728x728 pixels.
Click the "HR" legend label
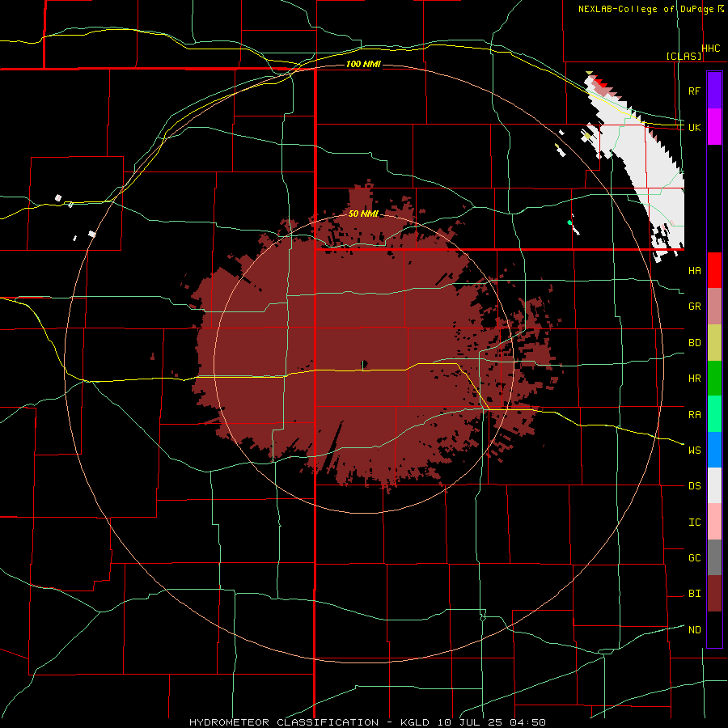coord(694,379)
